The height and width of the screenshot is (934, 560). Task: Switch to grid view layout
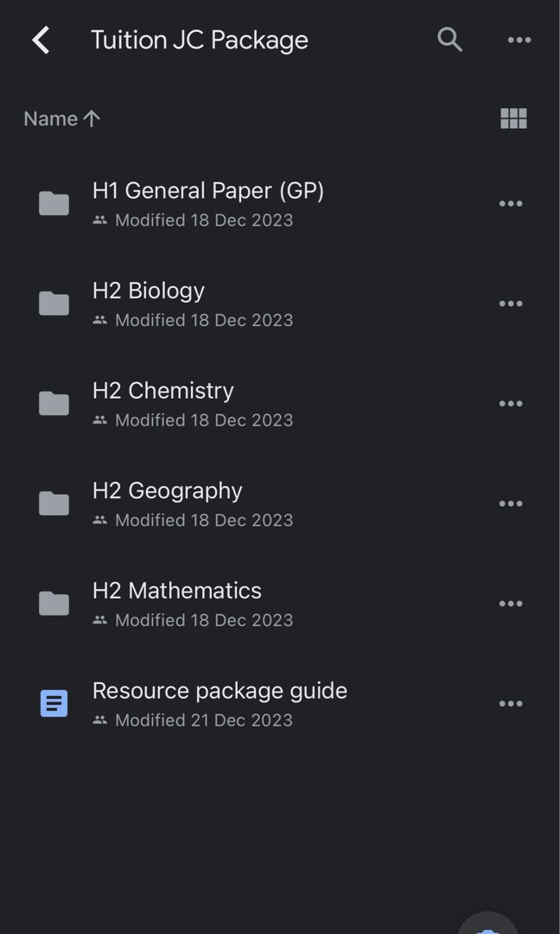click(513, 118)
